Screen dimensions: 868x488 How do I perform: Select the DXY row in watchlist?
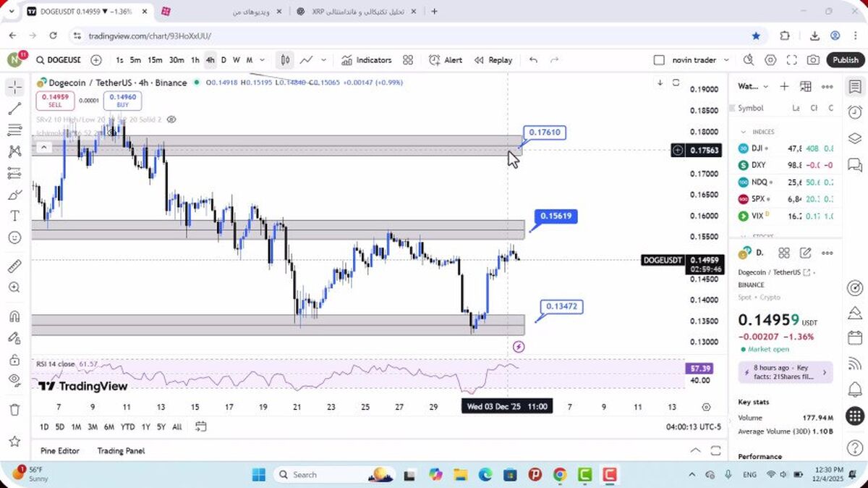786,165
